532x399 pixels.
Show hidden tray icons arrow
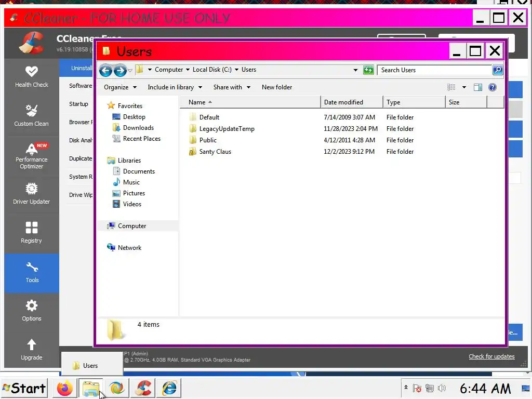click(406, 388)
